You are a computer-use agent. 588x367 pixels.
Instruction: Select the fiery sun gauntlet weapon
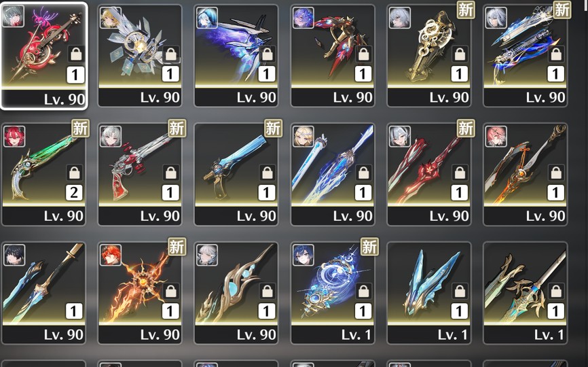[x=140, y=293]
